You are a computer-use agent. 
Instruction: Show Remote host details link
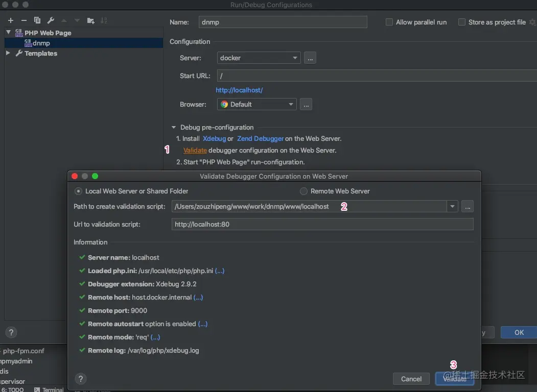pos(198,297)
